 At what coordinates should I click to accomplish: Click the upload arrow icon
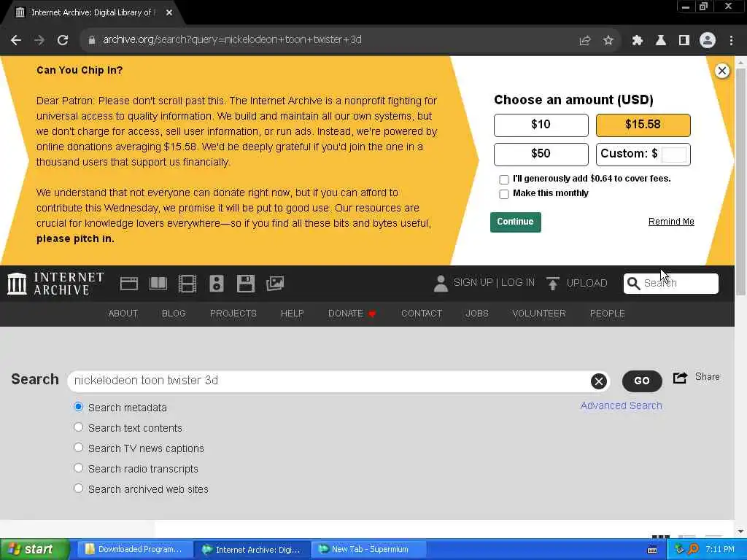click(x=553, y=284)
